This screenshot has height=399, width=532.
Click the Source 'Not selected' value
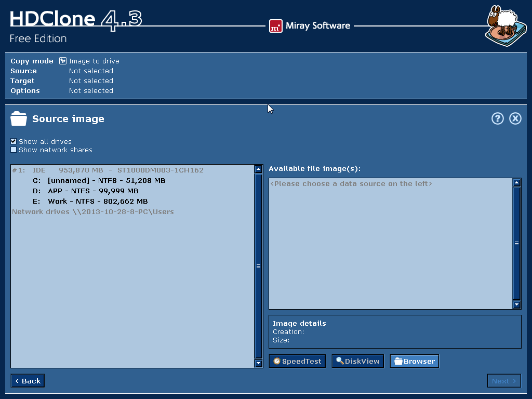[x=91, y=71]
